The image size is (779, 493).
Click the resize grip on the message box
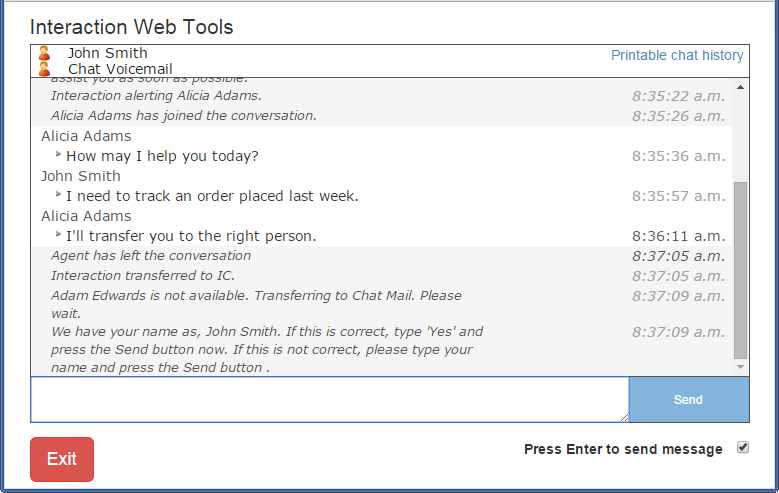[623, 417]
